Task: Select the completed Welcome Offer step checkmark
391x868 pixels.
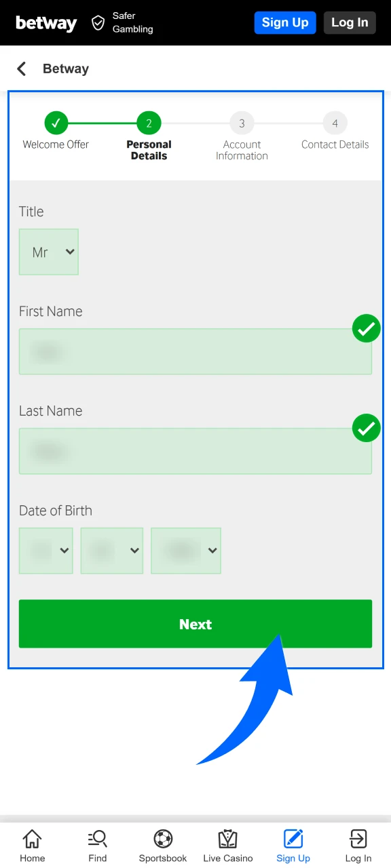Action: pos(56,123)
